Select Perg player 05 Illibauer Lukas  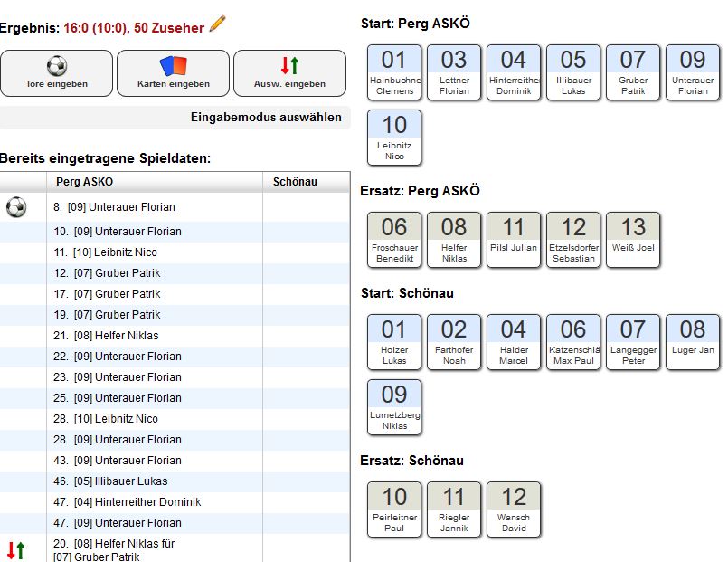click(573, 72)
